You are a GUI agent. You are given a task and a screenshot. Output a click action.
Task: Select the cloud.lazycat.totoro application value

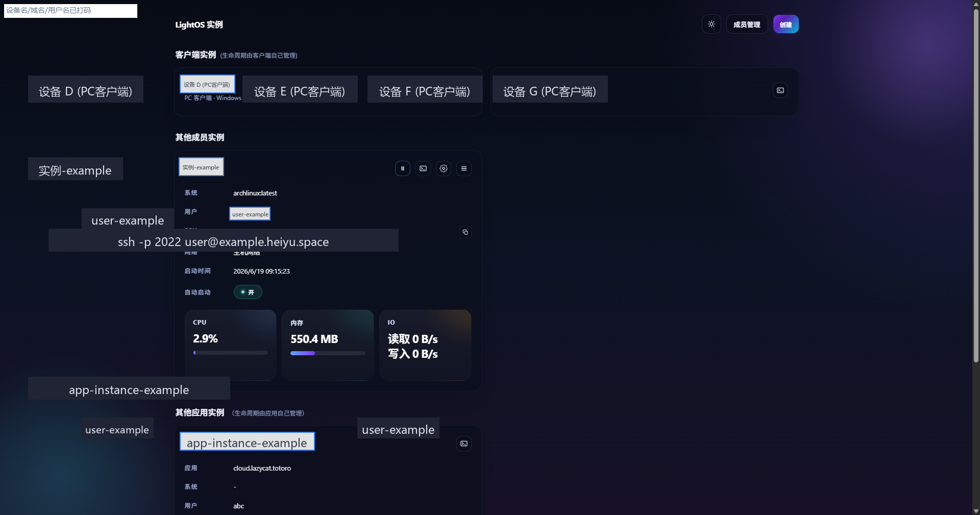coord(262,468)
